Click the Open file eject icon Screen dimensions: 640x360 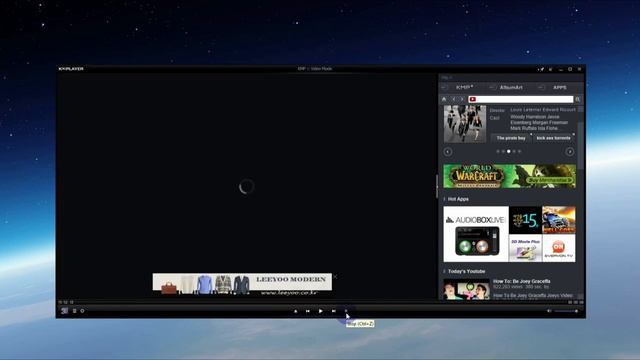[x=296, y=311]
